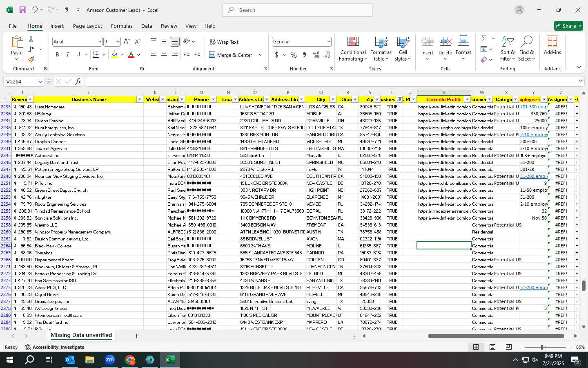
Task: Click the Decrease Indent icon
Action: (187, 55)
